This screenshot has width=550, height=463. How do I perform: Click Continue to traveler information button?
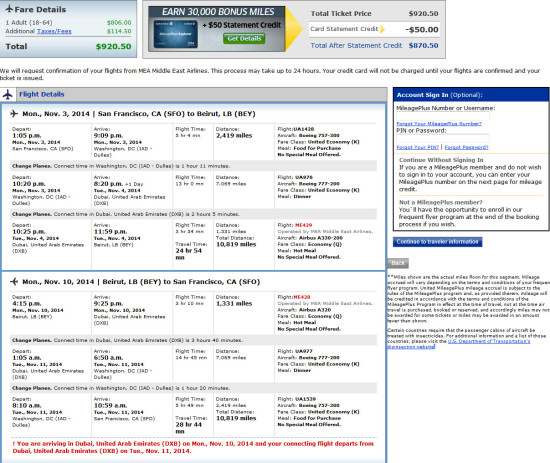437,242
